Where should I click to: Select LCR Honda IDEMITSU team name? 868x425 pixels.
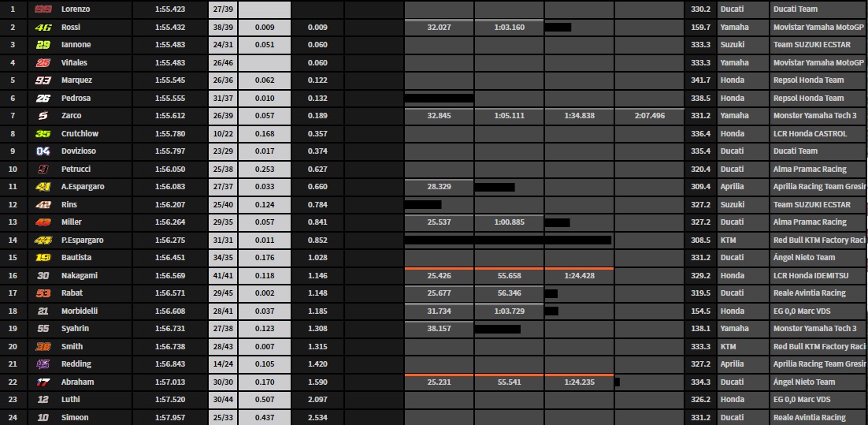(x=811, y=275)
